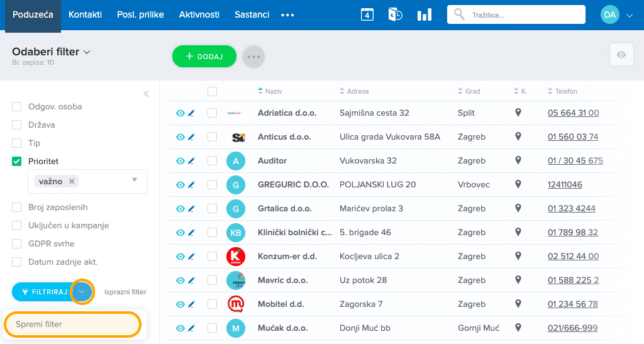Enable the Datum zadnje akt. checkbox

tap(16, 262)
